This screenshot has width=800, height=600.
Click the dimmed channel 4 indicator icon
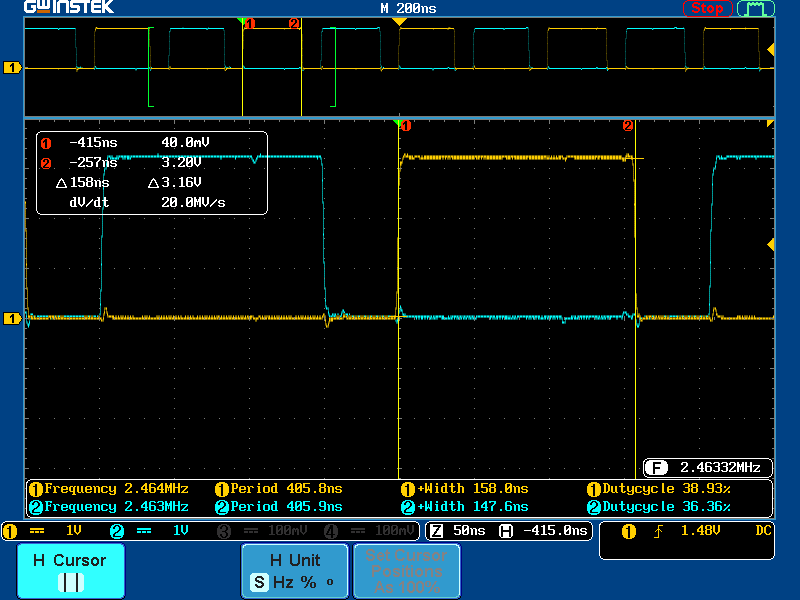tap(331, 531)
